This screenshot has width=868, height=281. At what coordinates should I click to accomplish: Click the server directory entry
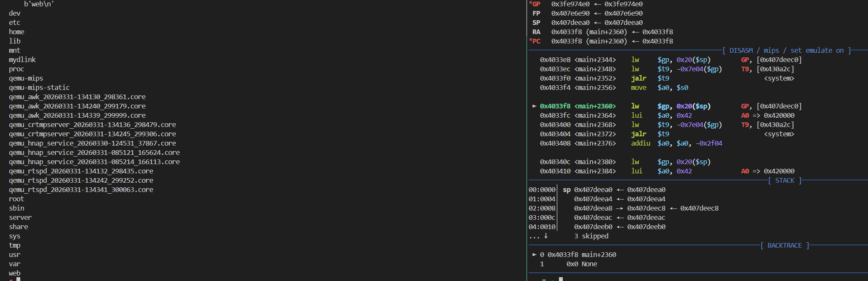(20, 218)
